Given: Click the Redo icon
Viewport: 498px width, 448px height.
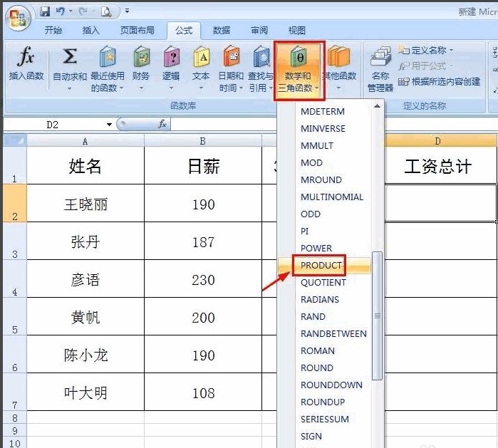Looking at the screenshot, I should point(83,11).
